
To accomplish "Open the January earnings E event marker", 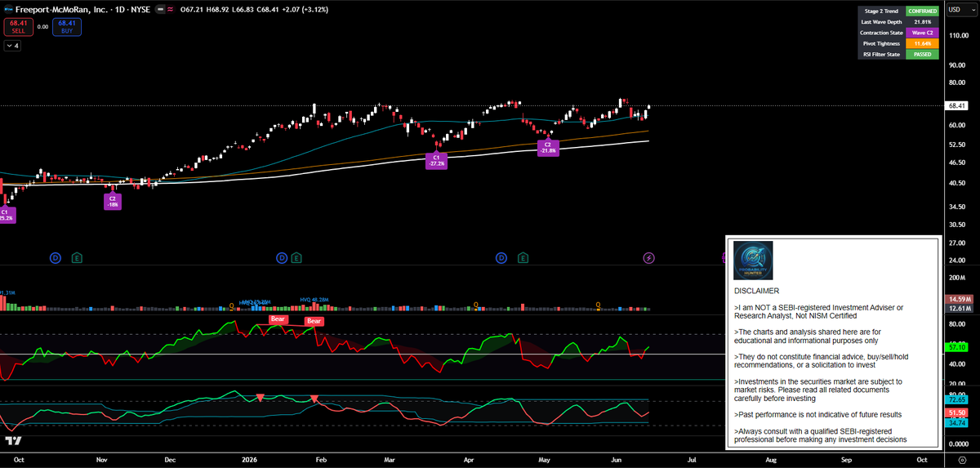I will [x=296, y=258].
